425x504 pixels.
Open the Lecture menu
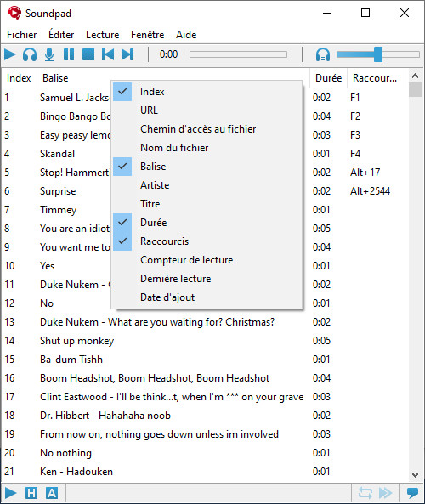(103, 35)
